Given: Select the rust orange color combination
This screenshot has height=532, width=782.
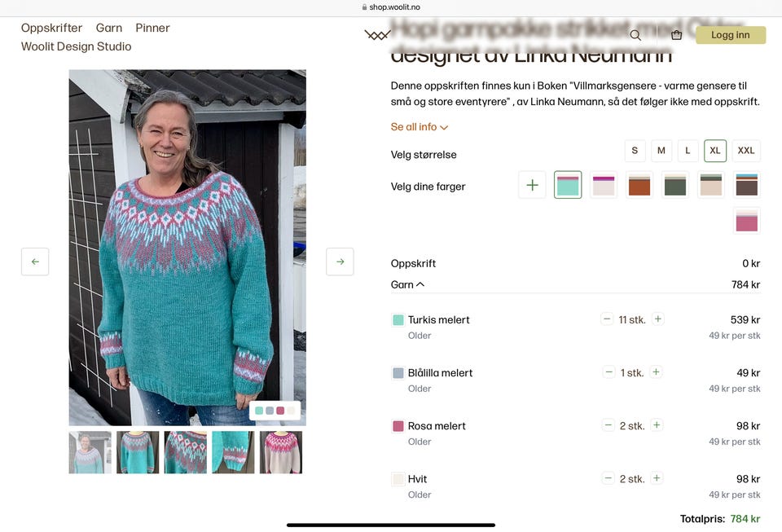Looking at the screenshot, I should pos(639,185).
